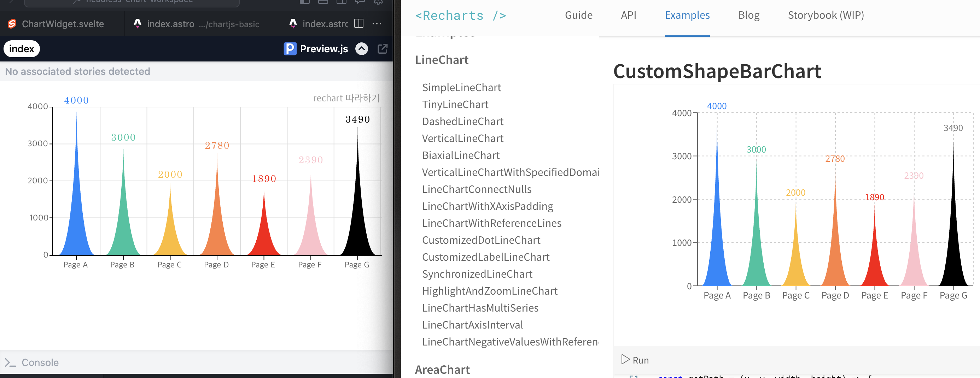Open VerticalLineChart example
The image size is (980, 378).
click(x=463, y=138)
